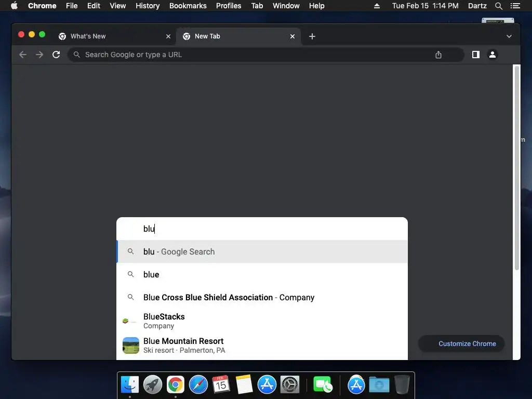532x399 pixels.
Task: Open the Help menu
Action: coord(316,6)
